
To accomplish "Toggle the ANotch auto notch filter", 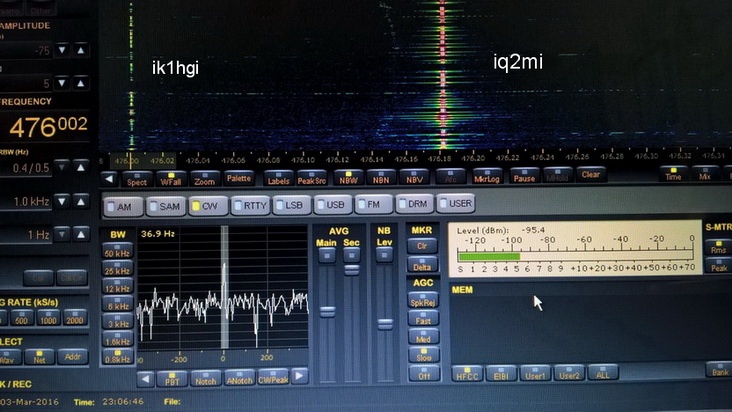I will [239, 377].
